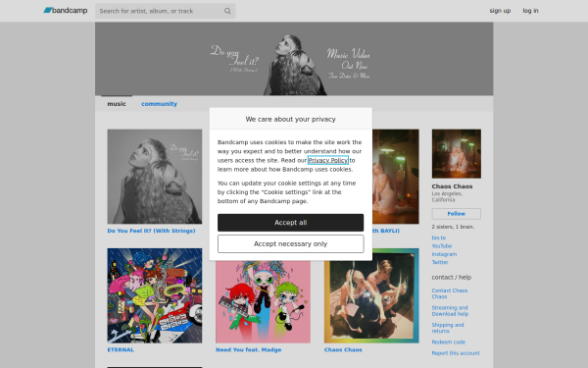Image resolution: width=588 pixels, height=368 pixels.
Task: Click the album title link ending in BAYLI)
Action: 386,231
